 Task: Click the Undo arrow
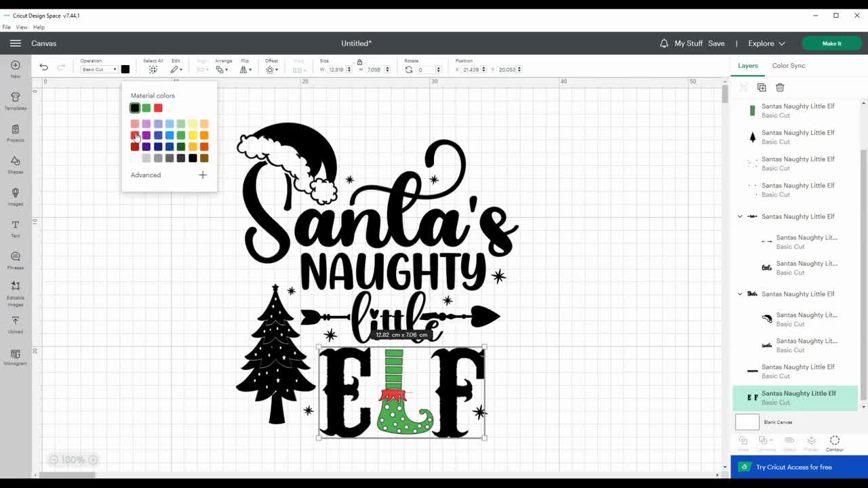click(44, 67)
